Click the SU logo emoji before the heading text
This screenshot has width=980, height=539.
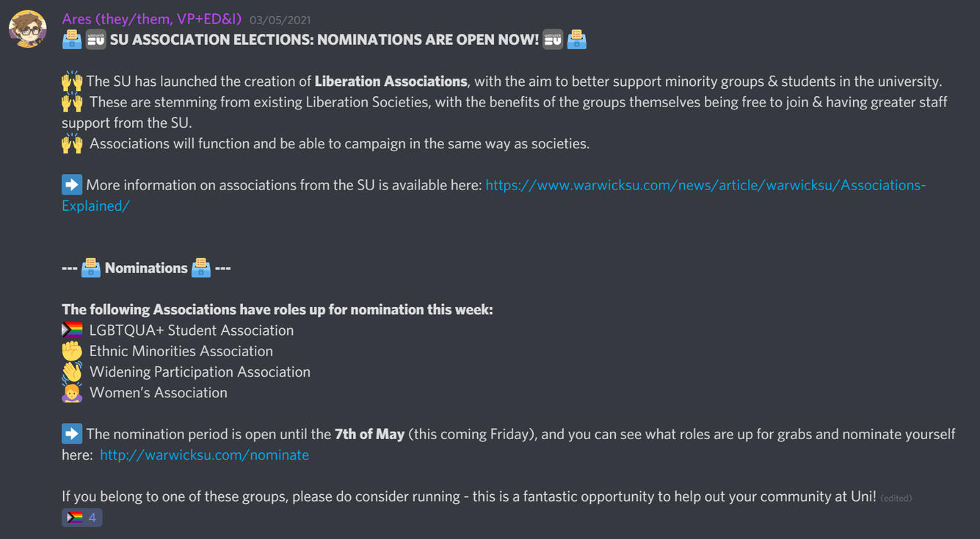pos(96,40)
